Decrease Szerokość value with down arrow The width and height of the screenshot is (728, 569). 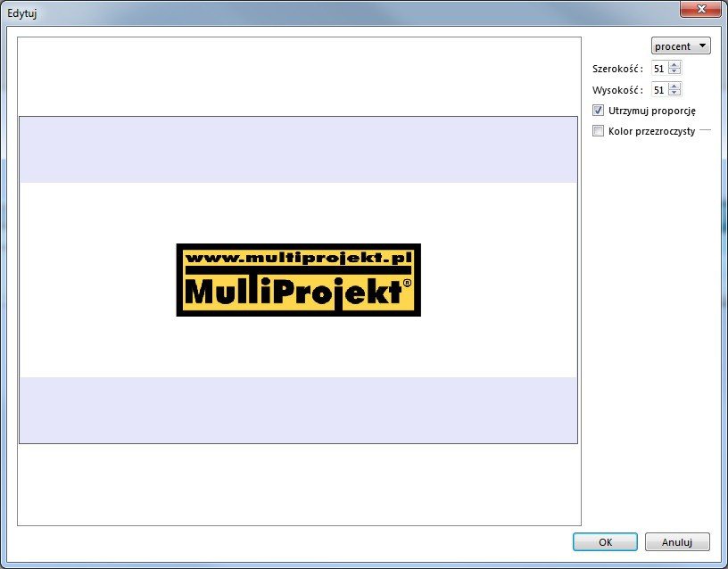[674, 71]
